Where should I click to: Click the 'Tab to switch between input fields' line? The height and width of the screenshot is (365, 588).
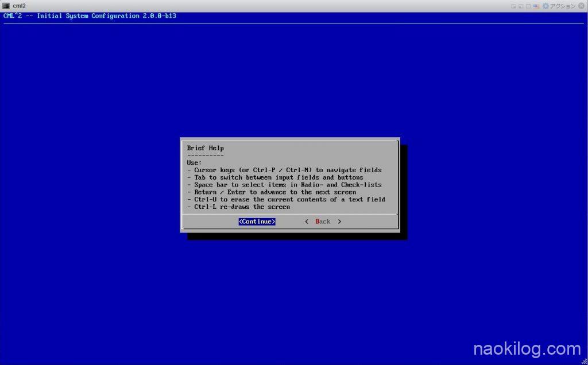(x=275, y=177)
